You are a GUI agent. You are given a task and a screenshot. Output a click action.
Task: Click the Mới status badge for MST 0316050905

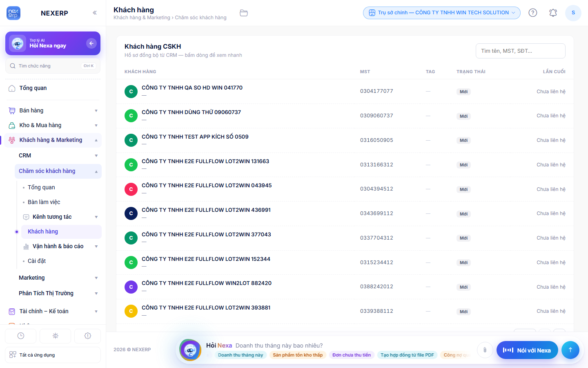click(x=463, y=140)
